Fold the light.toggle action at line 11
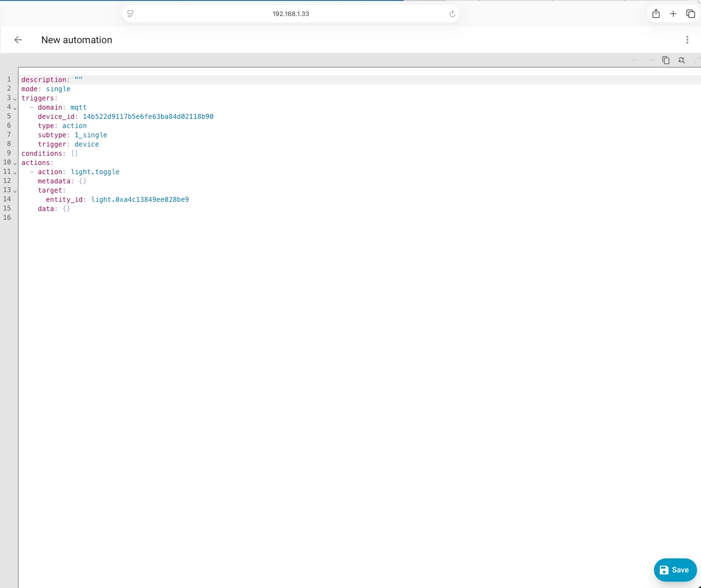Screen dimensions: 701x588 (x=15, y=173)
